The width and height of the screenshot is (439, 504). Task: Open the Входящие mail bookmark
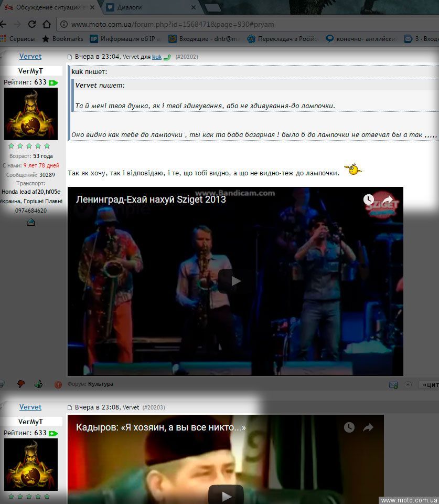point(204,39)
